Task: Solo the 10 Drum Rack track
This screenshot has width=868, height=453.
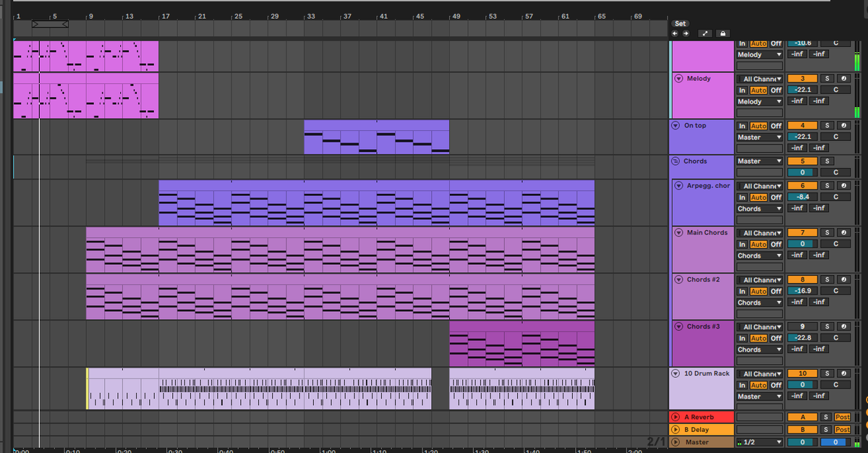Action: [x=827, y=373]
